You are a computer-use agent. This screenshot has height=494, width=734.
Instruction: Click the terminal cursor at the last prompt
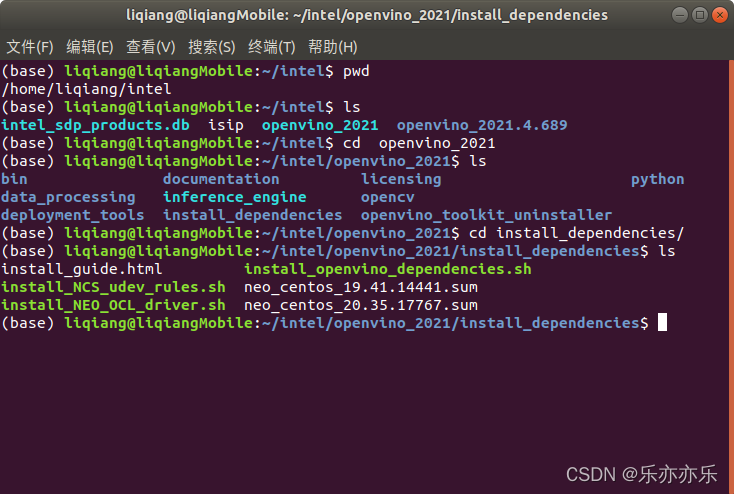pyautogui.click(x=662, y=323)
